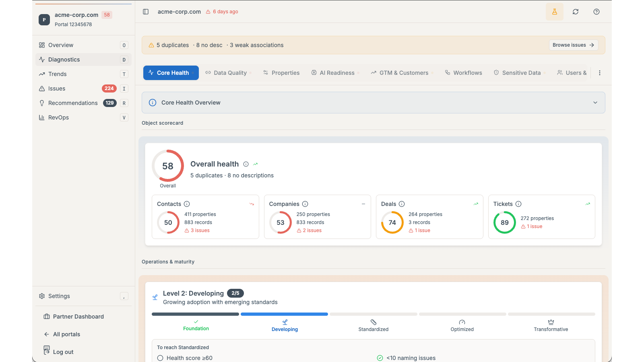Screen dimensions: 644x362
Task: Open the help question mark icon
Action: point(597,12)
